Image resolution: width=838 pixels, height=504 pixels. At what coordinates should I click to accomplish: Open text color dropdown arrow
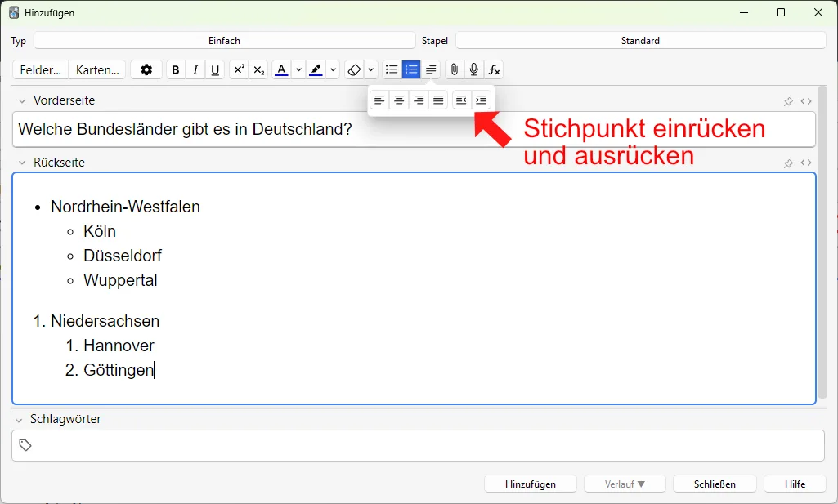click(x=298, y=70)
